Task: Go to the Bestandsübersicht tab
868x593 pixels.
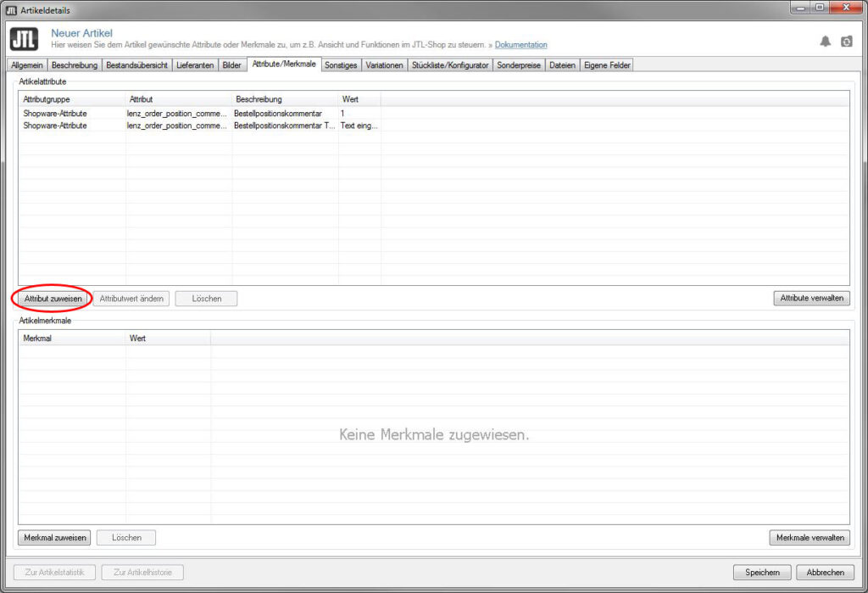Action: point(136,65)
